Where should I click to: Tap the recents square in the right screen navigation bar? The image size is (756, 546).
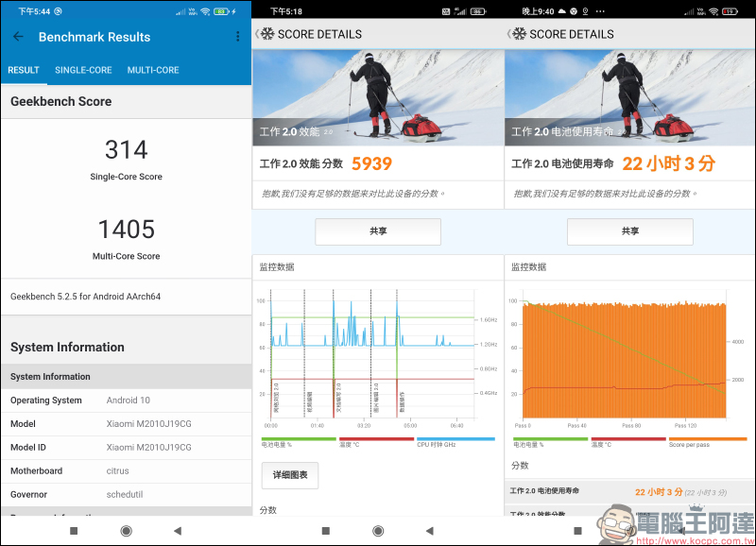(x=577, y=531)
